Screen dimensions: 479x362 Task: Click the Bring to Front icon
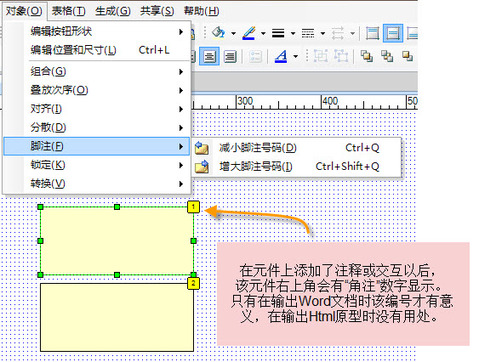pos(367,56)
